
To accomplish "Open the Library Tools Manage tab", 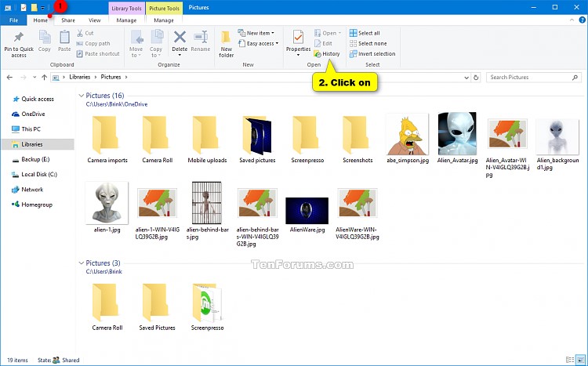I will [126, 20].
